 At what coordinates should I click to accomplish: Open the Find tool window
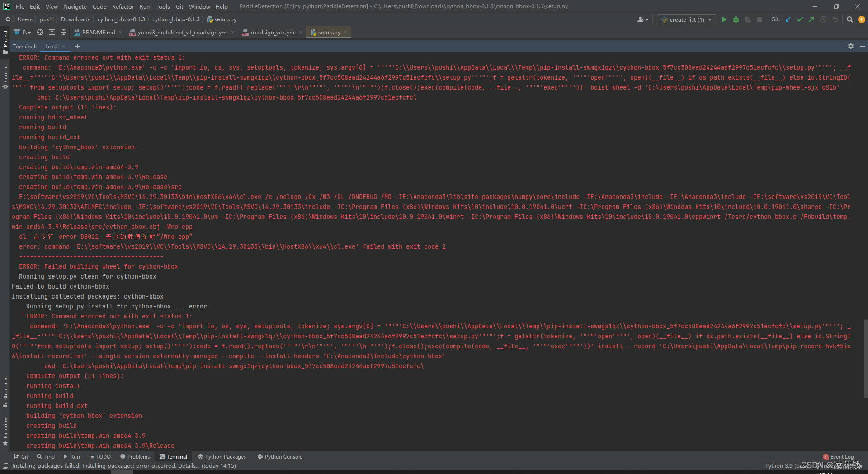click(x=46, y=456)
